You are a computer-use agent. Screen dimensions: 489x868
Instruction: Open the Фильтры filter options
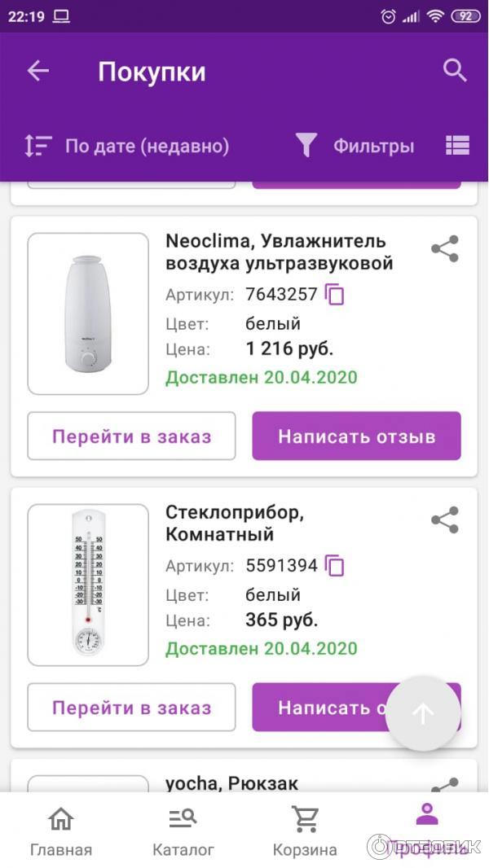pyautogui.click(x=355, y=146)
